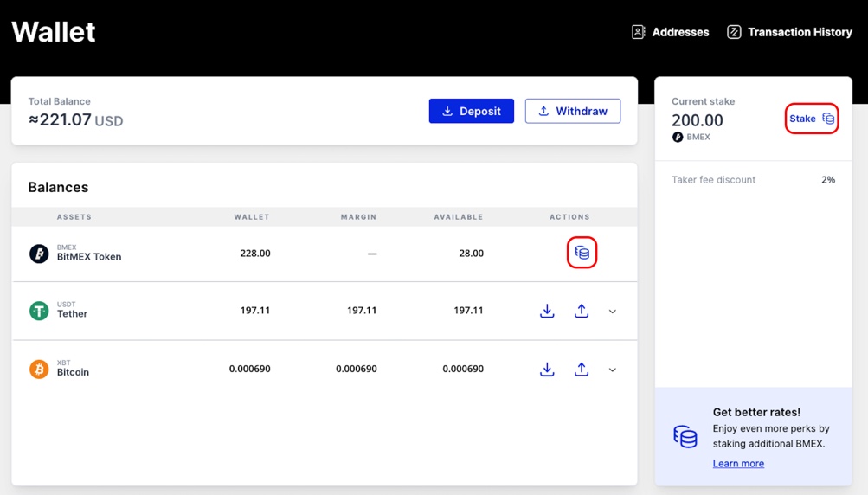Click the AVAILABLE column header

pyautogui.click(x=459, y=217)
